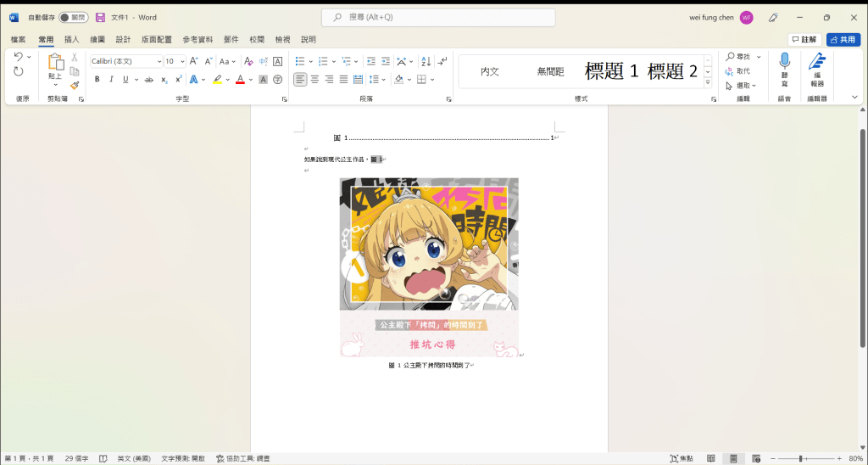Apply the 無間距 style
The width and height of the screenshot is (868, 465).
point(550,71)
